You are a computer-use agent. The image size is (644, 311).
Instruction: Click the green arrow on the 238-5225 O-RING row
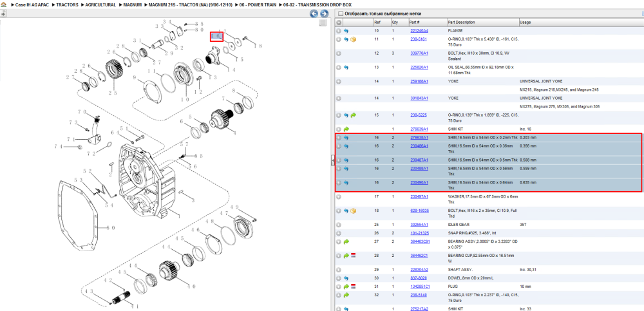353,115
